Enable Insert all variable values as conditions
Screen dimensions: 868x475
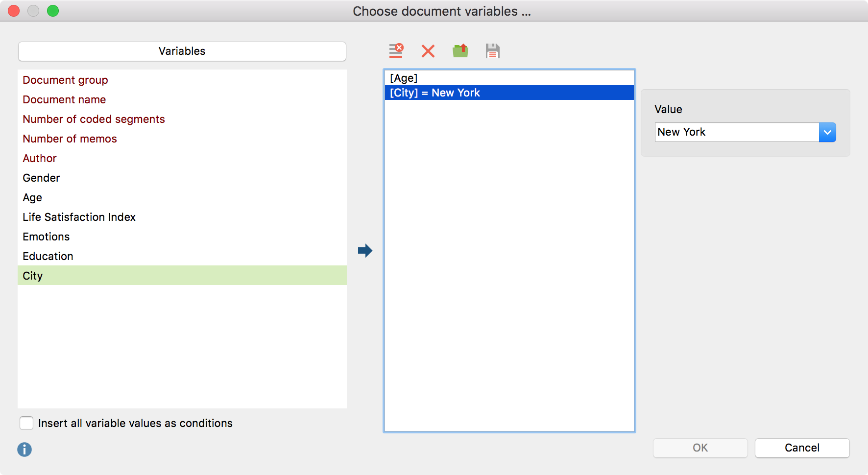(26, 423)
